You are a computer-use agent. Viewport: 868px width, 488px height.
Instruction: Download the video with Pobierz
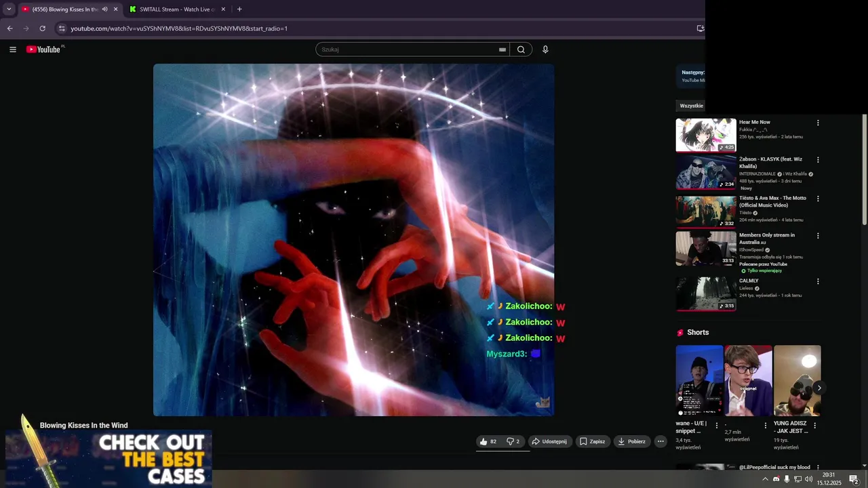(631, 441)
